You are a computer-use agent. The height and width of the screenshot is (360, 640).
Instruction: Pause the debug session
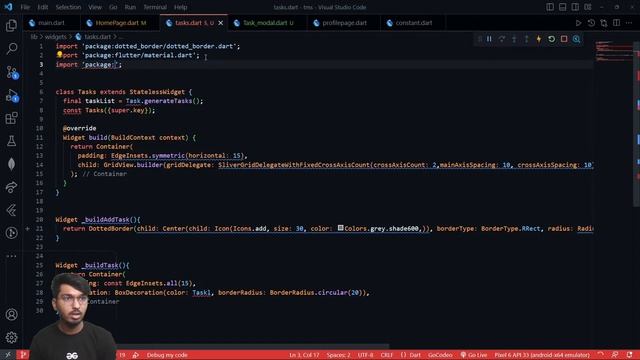[489, 39]
